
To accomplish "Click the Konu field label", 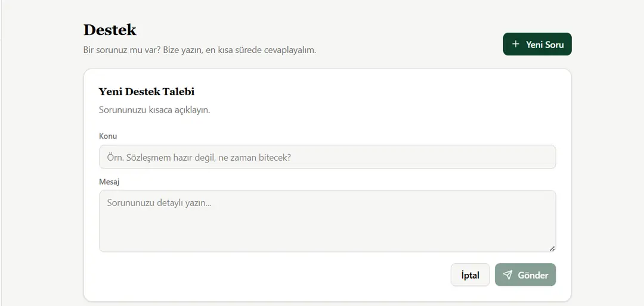I will (108, 136).
